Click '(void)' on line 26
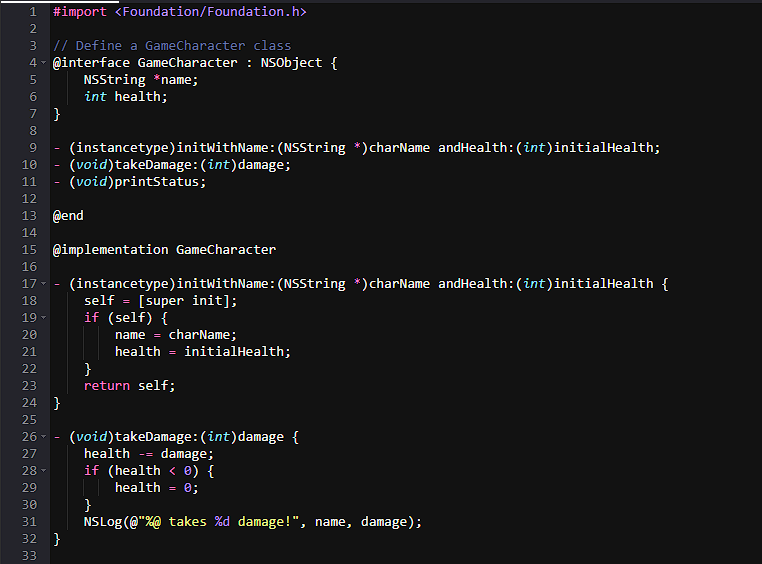 coord(91,437)
